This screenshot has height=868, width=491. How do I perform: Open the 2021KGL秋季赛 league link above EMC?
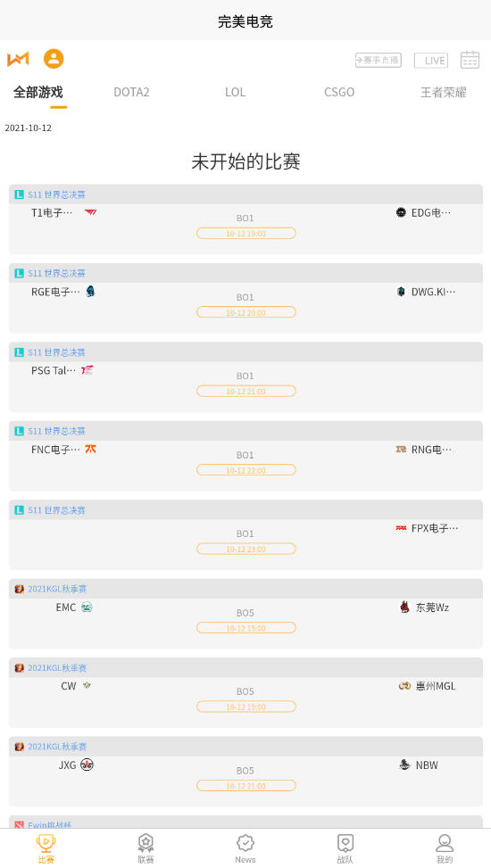click(x=57, y=589)
